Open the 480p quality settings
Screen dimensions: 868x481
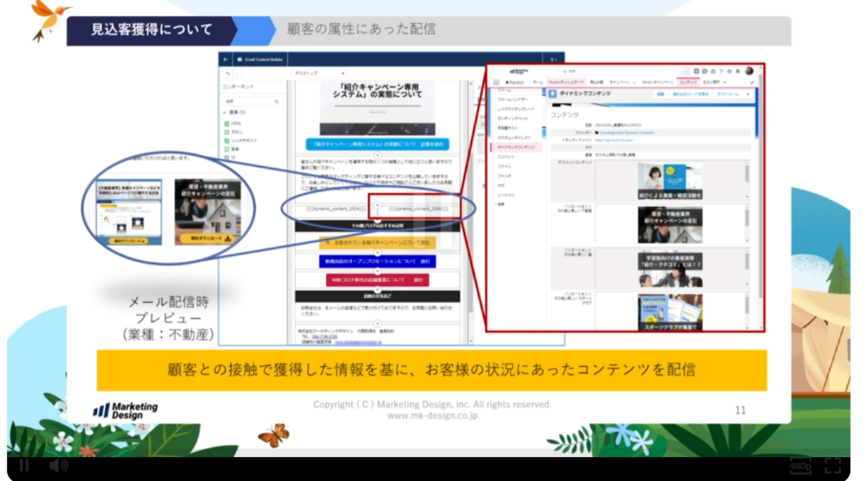coord(800,466)
